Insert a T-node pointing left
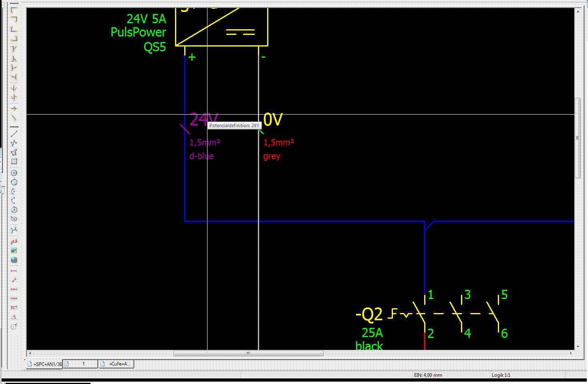 (x=14, y=77)
